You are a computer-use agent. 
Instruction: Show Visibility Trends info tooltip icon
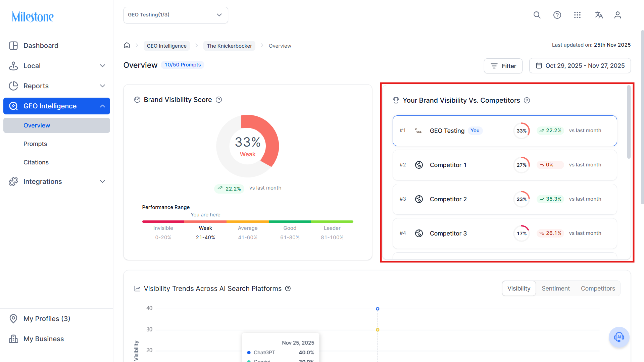point(288,289)
